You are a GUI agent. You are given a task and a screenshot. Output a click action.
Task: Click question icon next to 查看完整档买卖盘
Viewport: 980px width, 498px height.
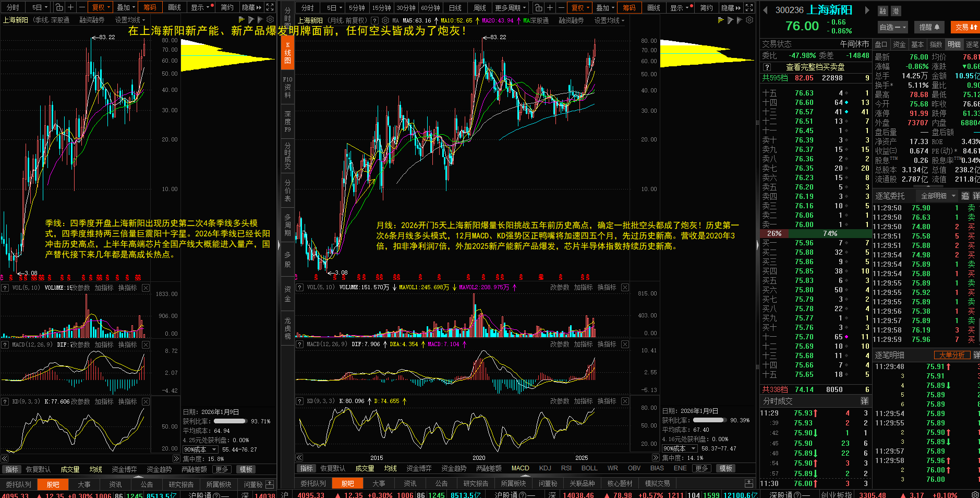tap(767, 67)
